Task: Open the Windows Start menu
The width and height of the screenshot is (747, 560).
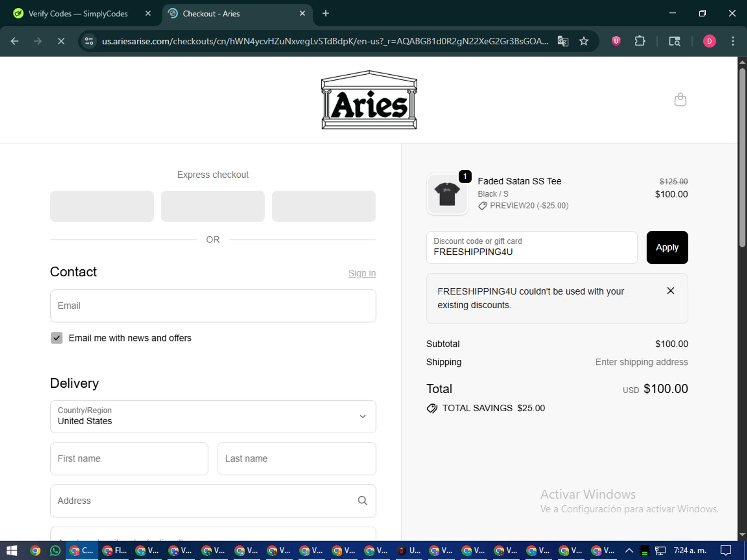Action: click(12, 551)
